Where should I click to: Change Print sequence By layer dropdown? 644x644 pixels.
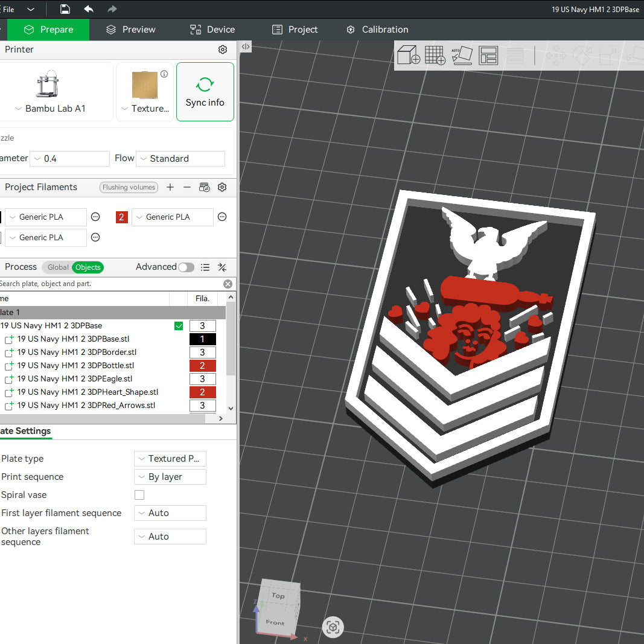pyautogui.click(x=170, y=477)
